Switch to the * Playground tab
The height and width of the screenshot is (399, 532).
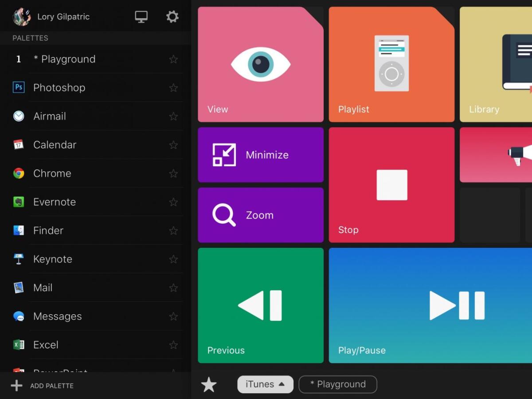click(x=337, y=384)
